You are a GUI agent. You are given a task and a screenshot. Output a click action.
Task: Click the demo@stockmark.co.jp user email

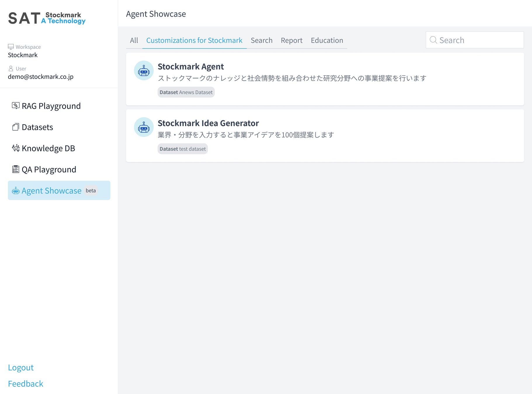click(41, 76)
